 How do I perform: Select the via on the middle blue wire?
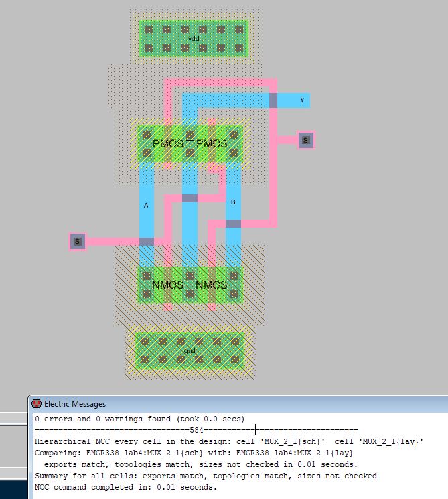pos(190,198)
